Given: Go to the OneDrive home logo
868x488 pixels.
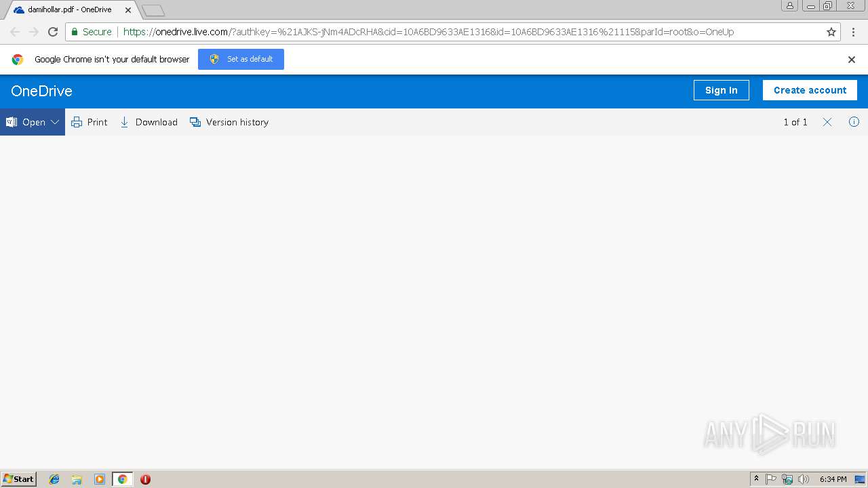Looking at the screenshot, I should pyautogui.click(x=41, y=91).
